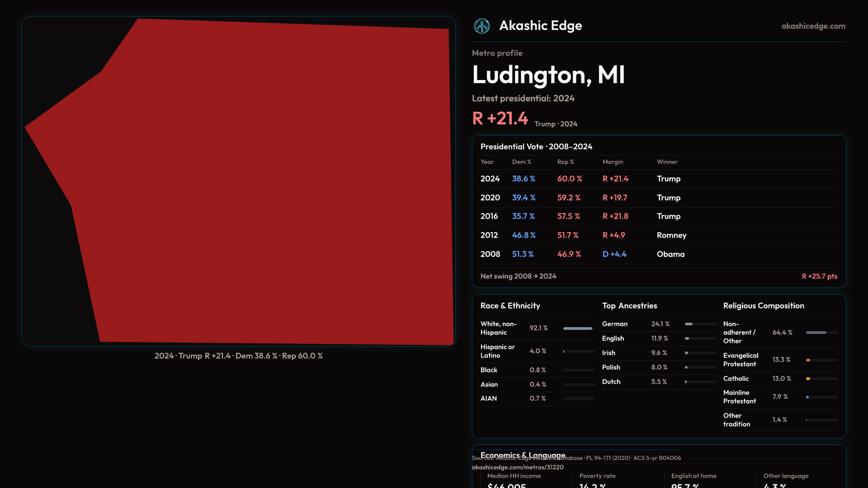This screenshot has width=868, height=488.
Task: Click the Evangelical Protestant red bar indicator
Action: click(808, 360)
